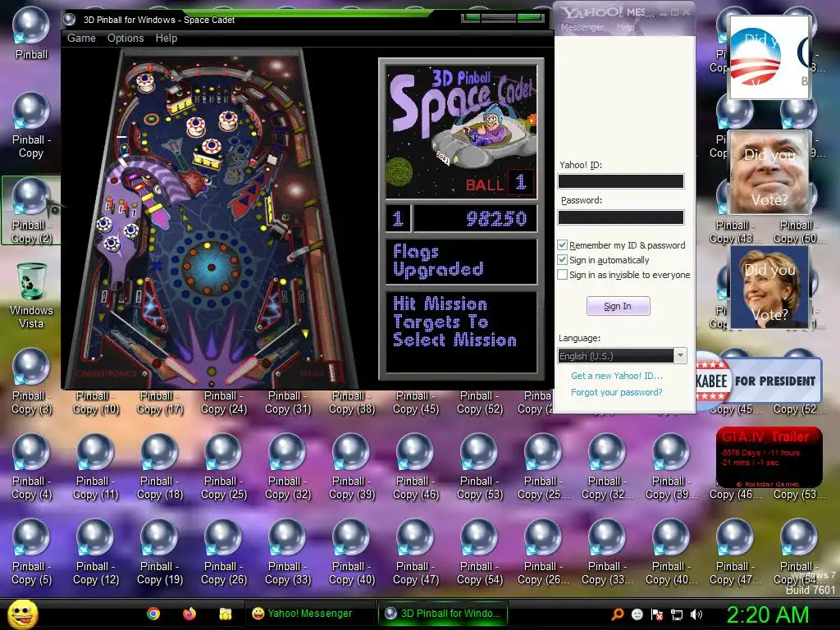Click the pinball icon in 3D Pinball title bar
840x630 pixels.
point(70,20)
